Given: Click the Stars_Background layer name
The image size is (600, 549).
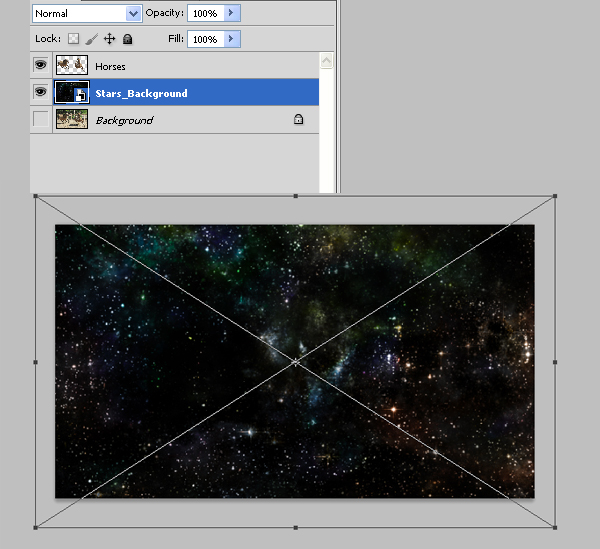Looking at the screenshot, I should coord(141,93).
